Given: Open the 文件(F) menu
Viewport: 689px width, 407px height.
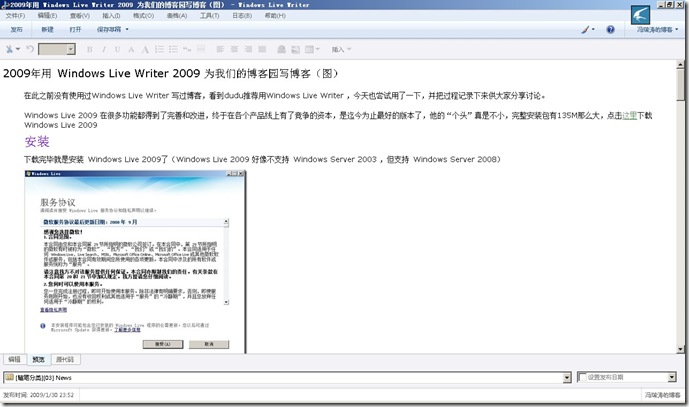Looking at the screenshot, I should [x=15, y=15].
